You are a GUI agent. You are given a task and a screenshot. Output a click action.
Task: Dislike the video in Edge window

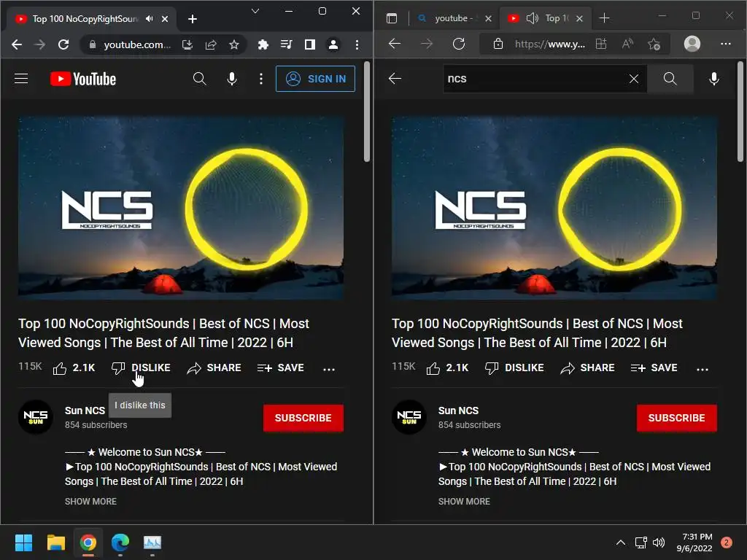(514, 368)
